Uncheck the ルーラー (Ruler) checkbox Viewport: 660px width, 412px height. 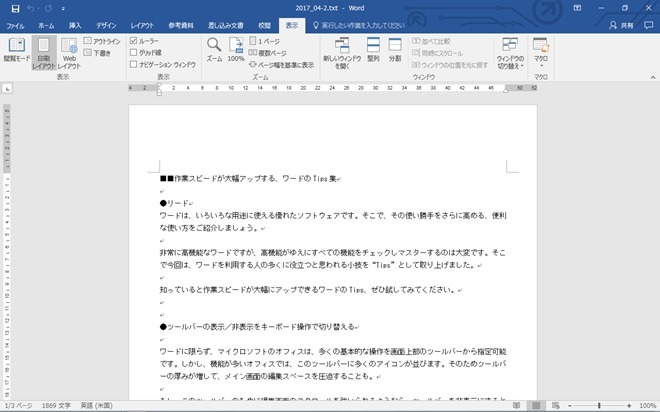pos(134,41)
